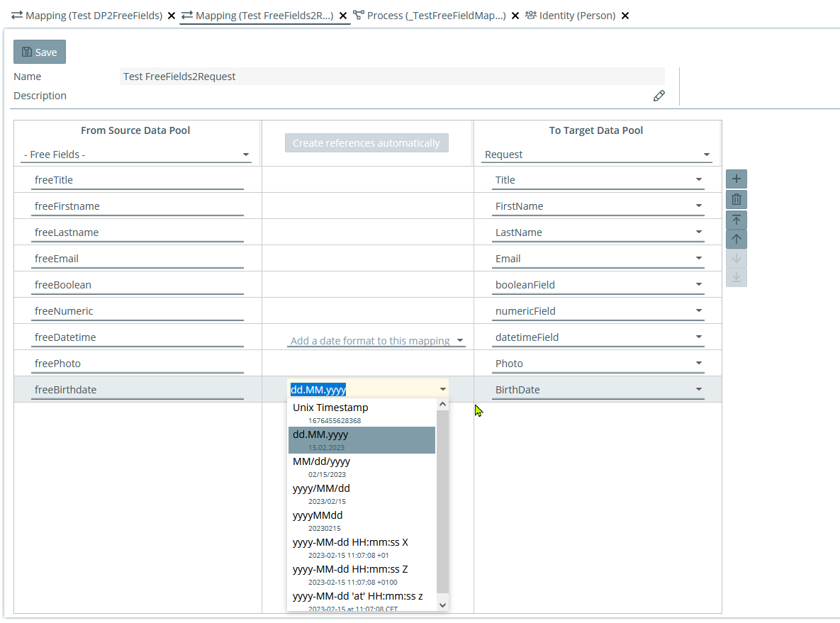Click the Save button
The width and height of the screenshot is (840, 623).
(x=40, y=52)
